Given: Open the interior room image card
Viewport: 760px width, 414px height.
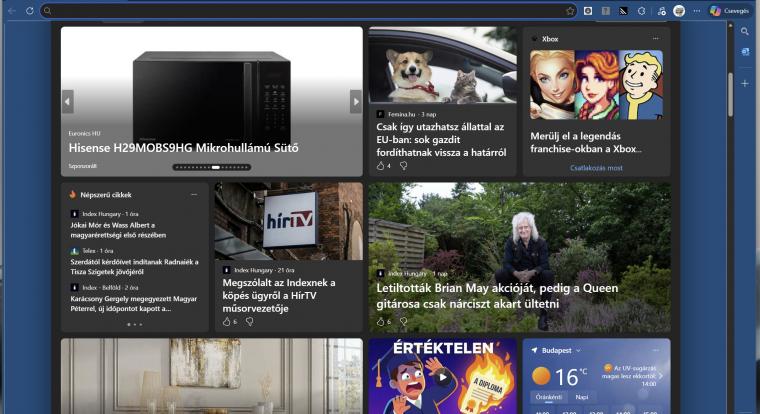Looking at the screenshot, I should tap(212, 376).
